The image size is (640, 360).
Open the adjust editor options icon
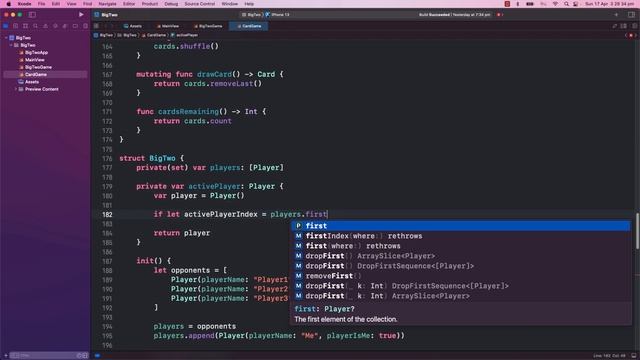coord(624,26)
